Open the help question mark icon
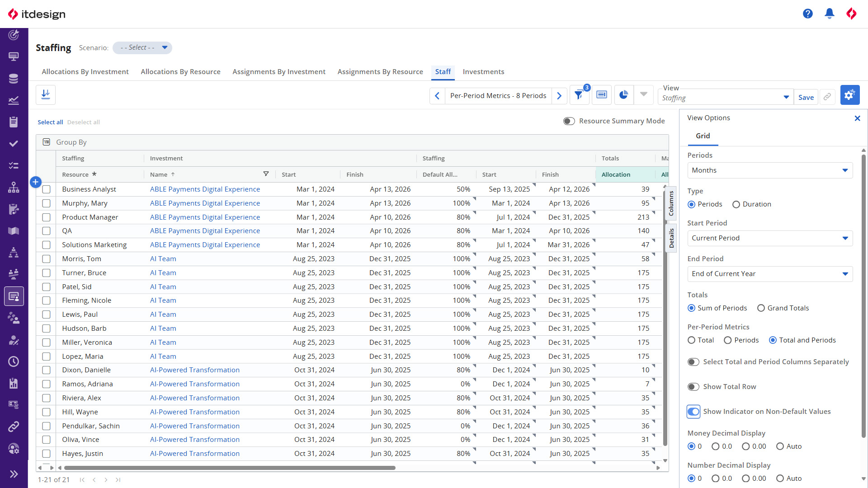This screenshot has width=868, height=488. click(808, 14)
